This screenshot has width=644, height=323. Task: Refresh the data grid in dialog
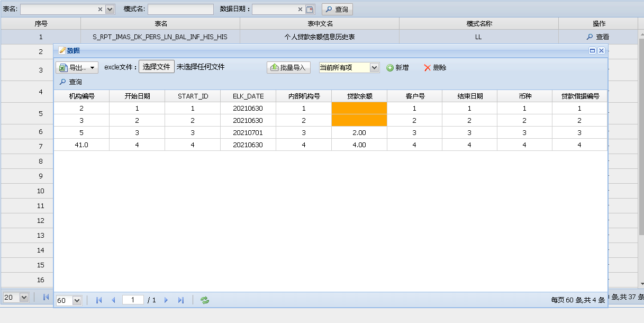pos(205,300)
